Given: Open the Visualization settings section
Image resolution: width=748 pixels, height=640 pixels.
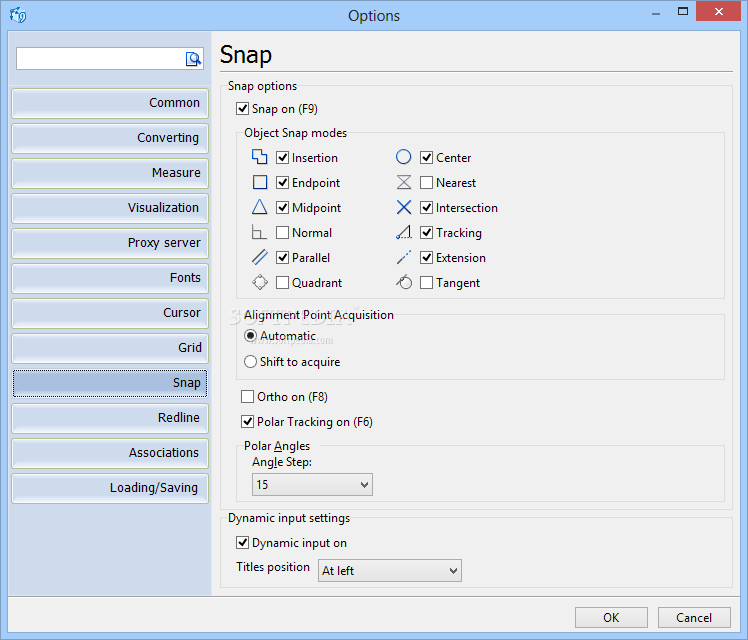Looking at the screenshot, I should [110, 208].
